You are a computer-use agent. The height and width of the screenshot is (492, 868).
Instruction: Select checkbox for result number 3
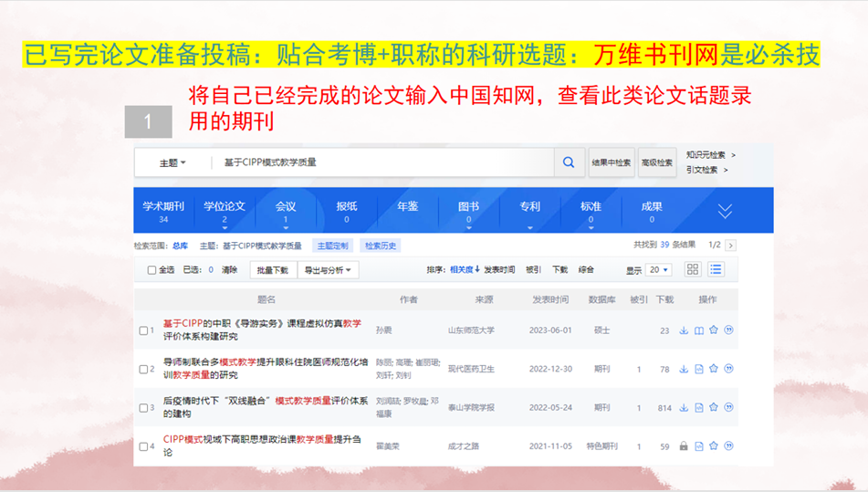coord(143,408)
